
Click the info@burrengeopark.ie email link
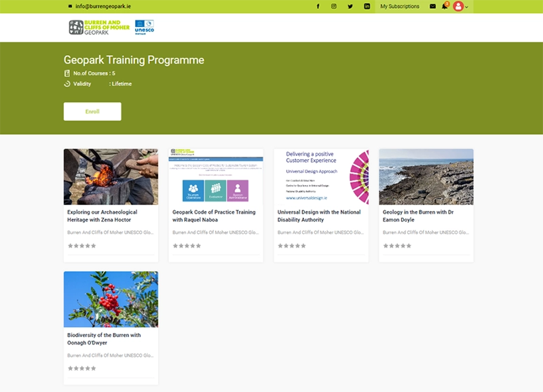pos(103,6)
